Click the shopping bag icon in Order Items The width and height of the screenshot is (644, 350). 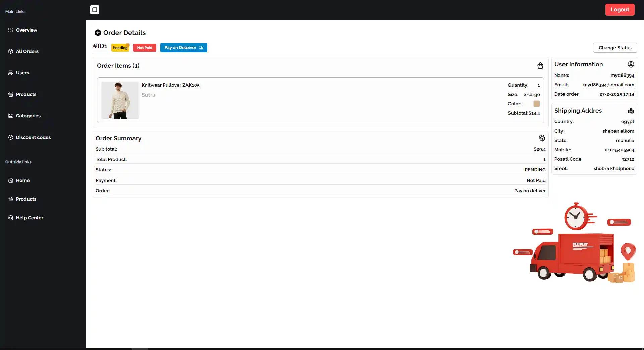coord(540,66)
